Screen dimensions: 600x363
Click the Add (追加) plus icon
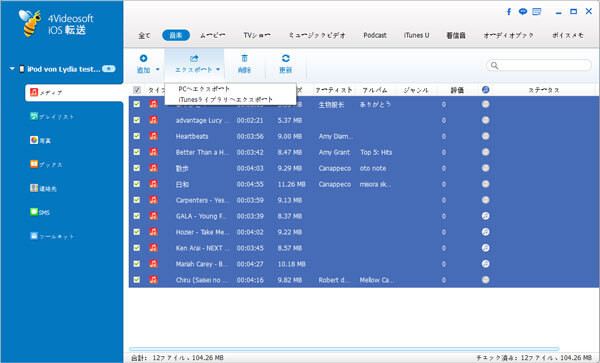143,58
